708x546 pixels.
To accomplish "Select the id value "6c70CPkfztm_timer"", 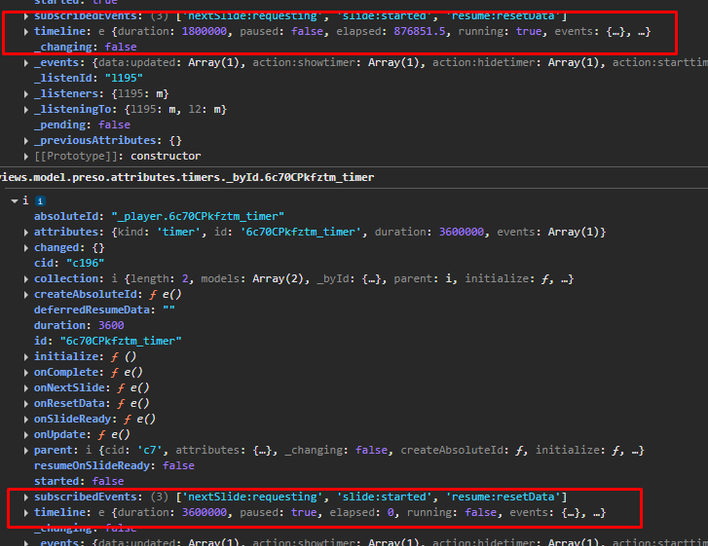I will (x=121, y=341).
